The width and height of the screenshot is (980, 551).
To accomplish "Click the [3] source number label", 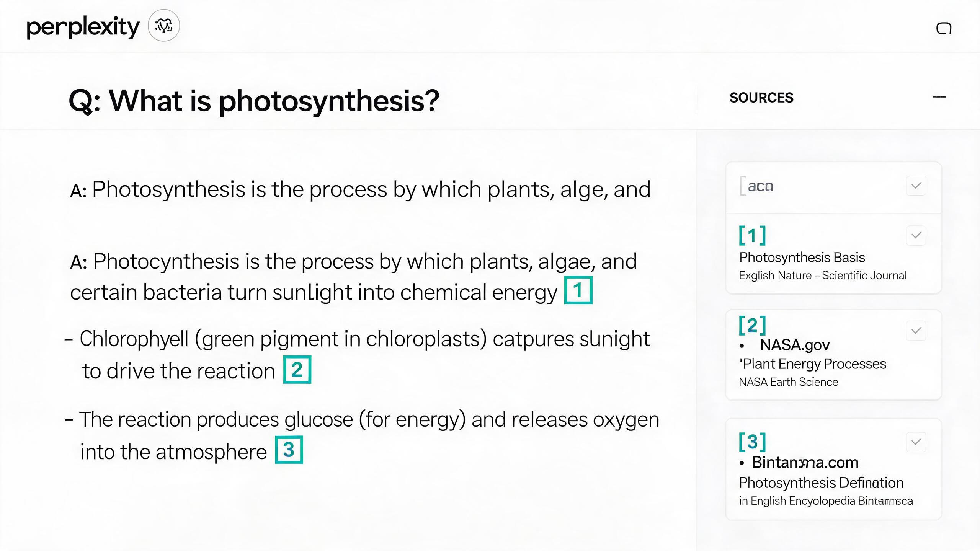I will pyautogui.click(x=752, y=442).
